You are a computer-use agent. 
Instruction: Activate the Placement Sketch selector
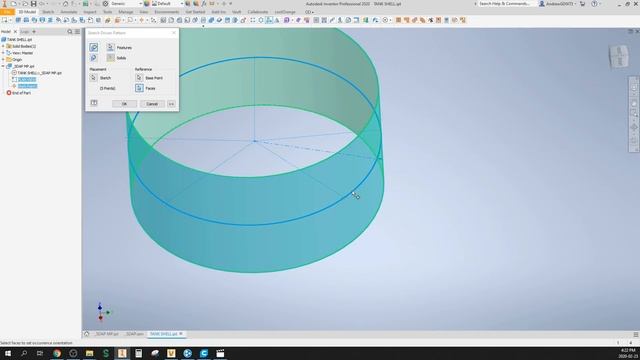(x=93, y=78)
